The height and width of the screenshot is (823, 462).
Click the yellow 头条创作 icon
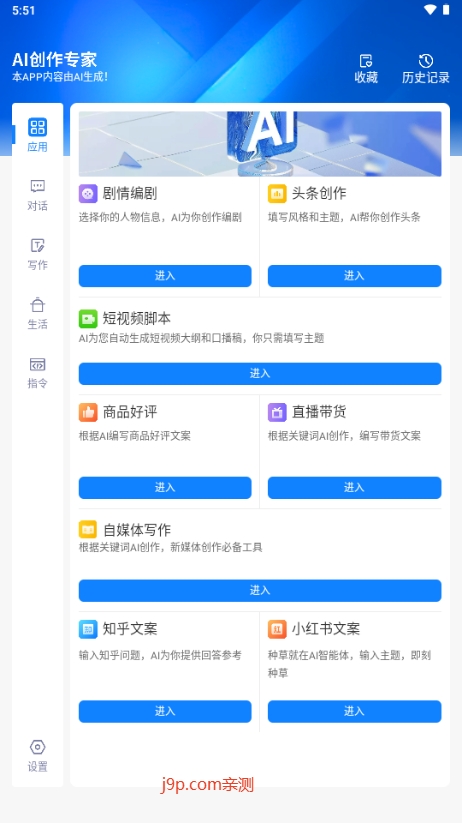(277, 194)
